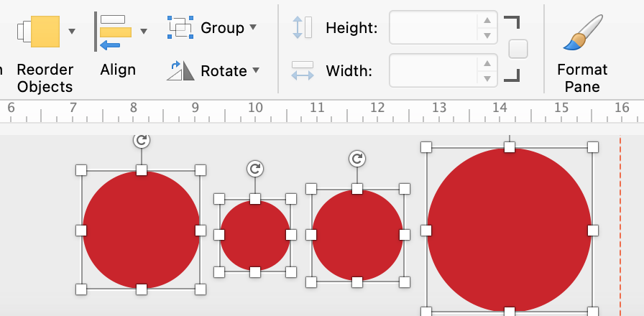Toggle the lock aspect ratio checkbox
This screenshot has width=644, height=316.
tap(517, 49)
